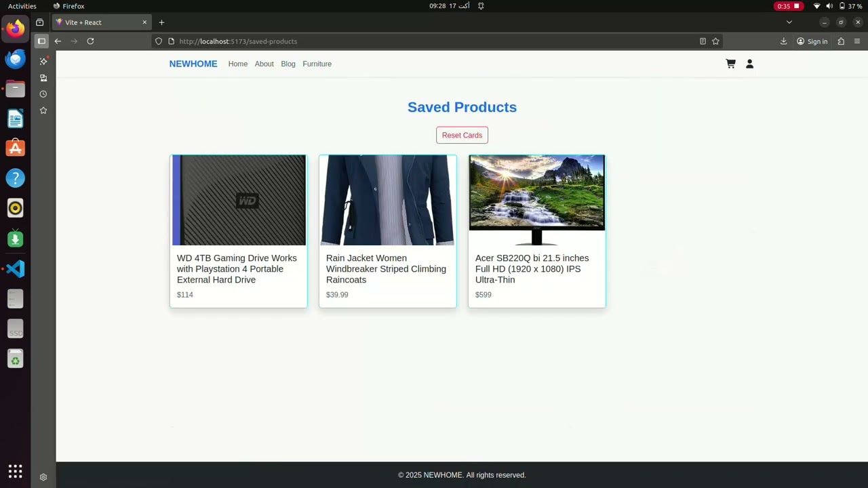Open Rhythmbox music player from dock
868x488 pixels.
pyautogui.click(x=15, y=208)
